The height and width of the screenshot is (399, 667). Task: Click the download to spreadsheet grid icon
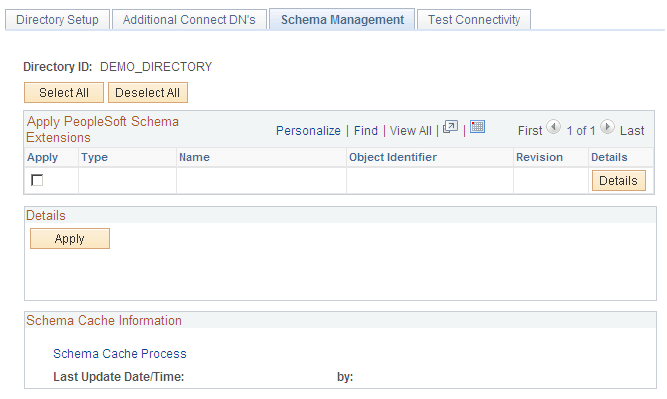pyautogui.click(x=477, y=127)
